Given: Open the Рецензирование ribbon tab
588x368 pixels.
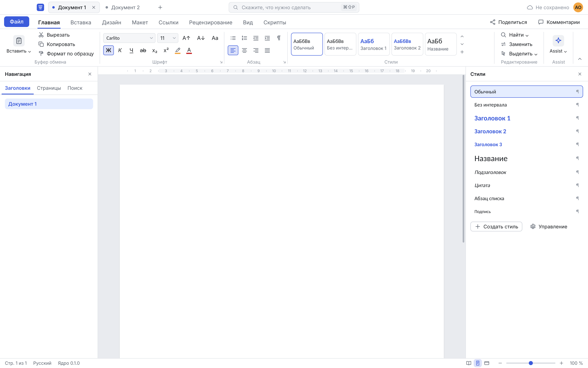Looking at the screenshot, I should [211, 22].
